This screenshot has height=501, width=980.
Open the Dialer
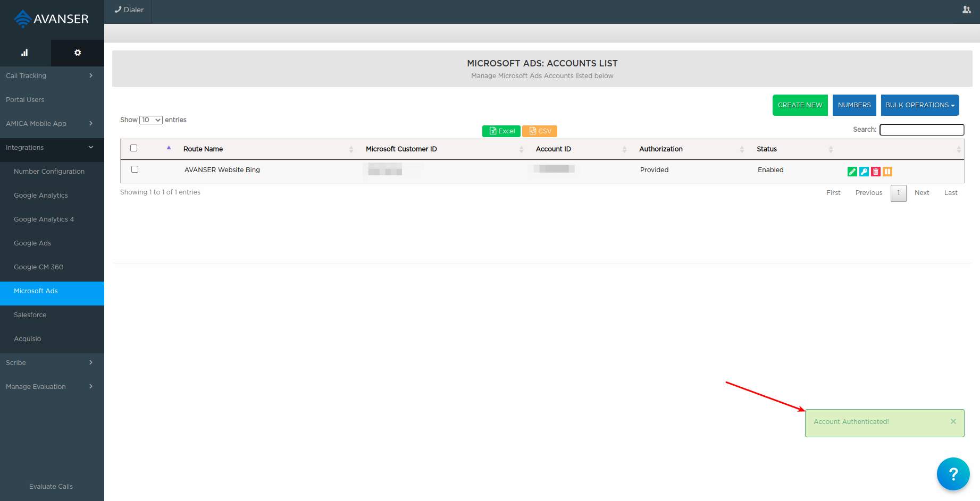click(x=129, y=10)
